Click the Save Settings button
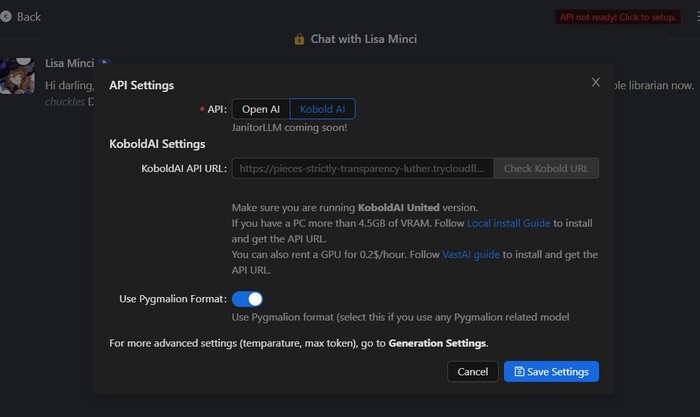 (551, 371)
